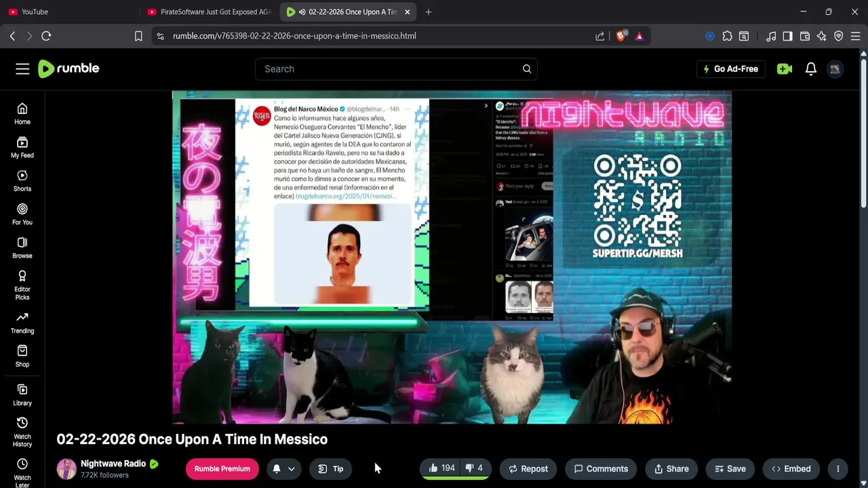The width and height of the screenshot is (868, 488).
Task: Click the Go Ad-Free button
Action: click(x=730, y=68)
